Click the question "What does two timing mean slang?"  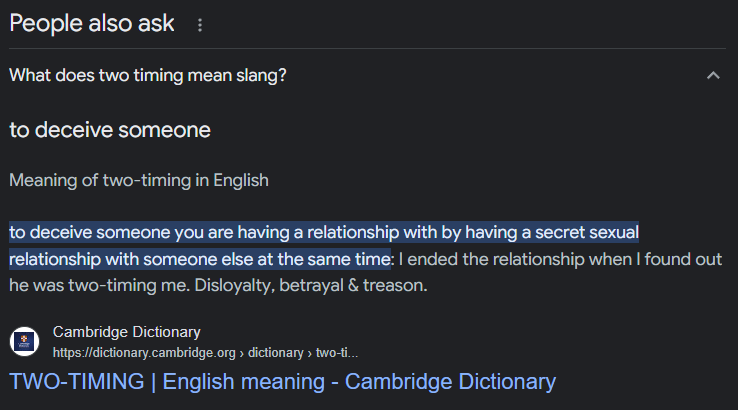point(148,76)
